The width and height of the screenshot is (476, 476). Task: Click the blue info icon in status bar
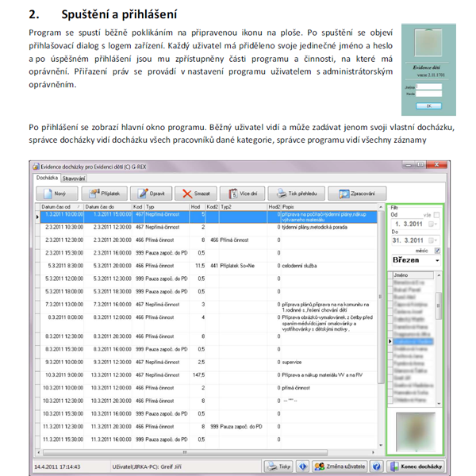pos(303,466)
